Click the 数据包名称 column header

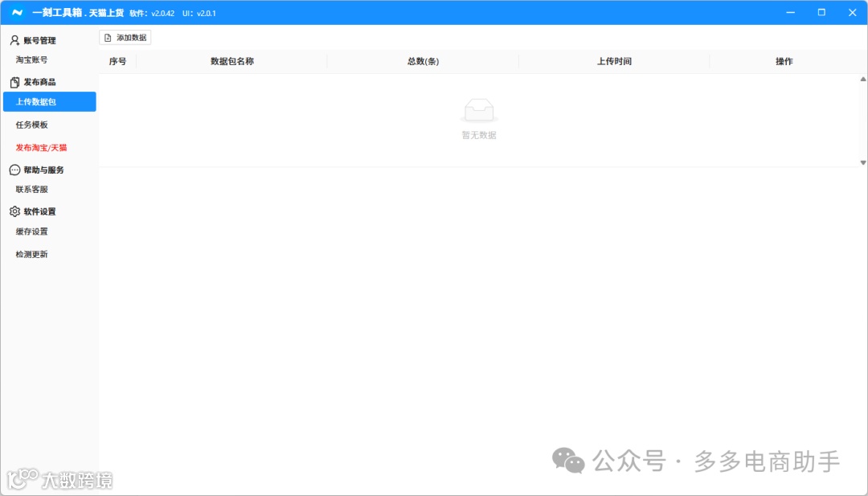pos(232,61)
